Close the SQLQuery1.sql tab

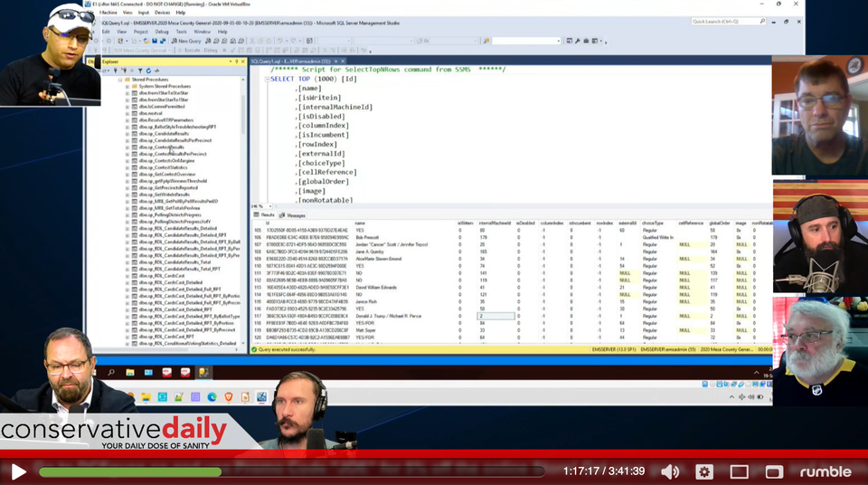[x=343, y=61]
